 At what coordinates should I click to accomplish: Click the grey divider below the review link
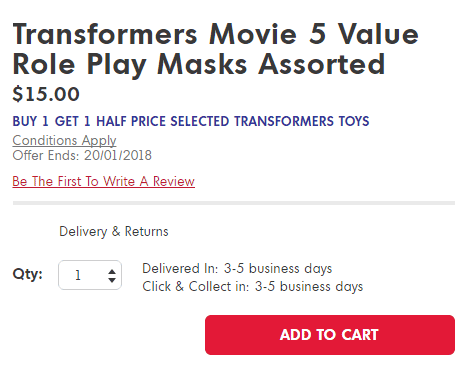tap(234, 203)
